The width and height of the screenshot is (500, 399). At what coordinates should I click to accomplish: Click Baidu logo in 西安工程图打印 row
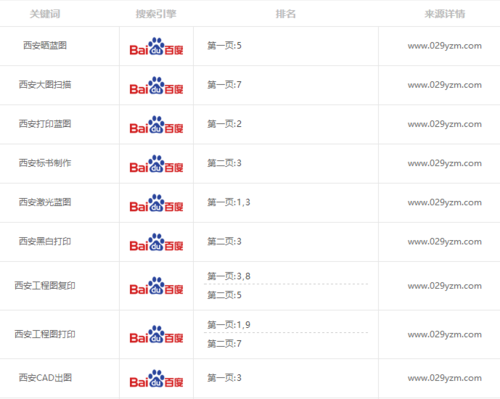156,335
